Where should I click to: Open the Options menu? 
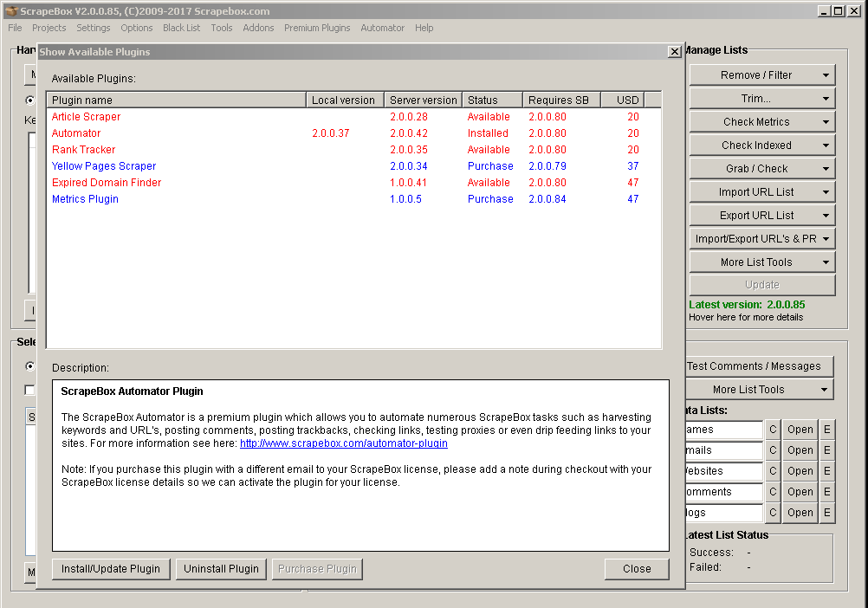[137, 28]
